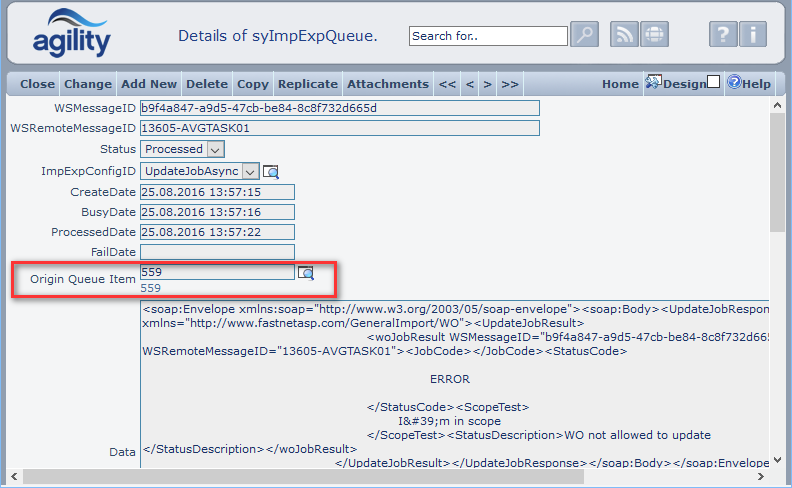Open the RSS feed icon
Viewport: 792px width, 488px height.
point(624,34)
